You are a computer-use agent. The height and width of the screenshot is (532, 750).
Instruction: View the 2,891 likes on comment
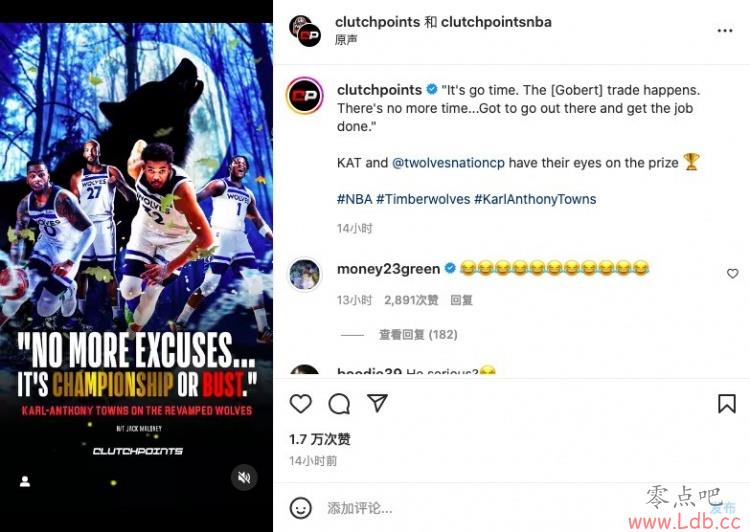point(411,300)
